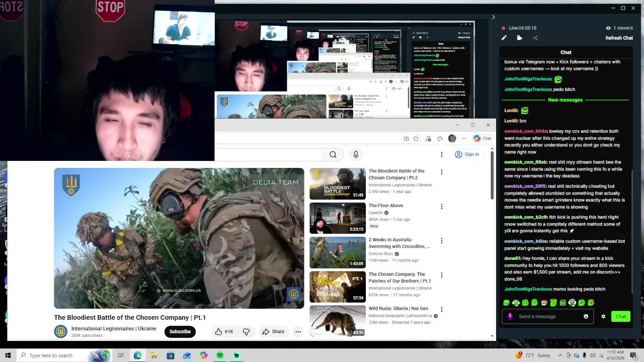
Task: Like the video with 61K likes
Action: point(224,332)
